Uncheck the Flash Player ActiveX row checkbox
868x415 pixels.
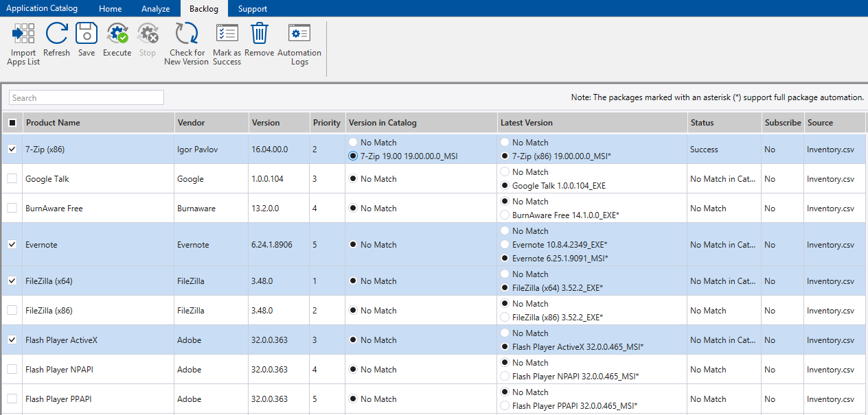click(x=12, y=340)
